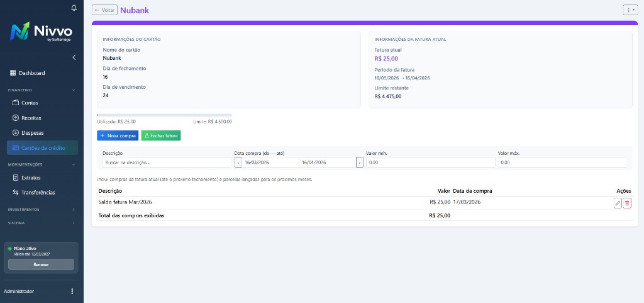Open the card options menu at top right
644x303 pixels.
[x=630, y=10]
